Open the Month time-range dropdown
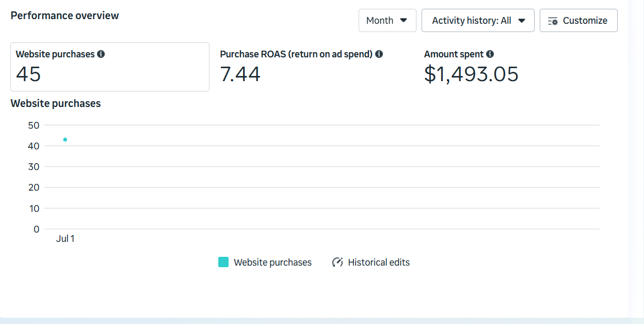 pos(387,21)
